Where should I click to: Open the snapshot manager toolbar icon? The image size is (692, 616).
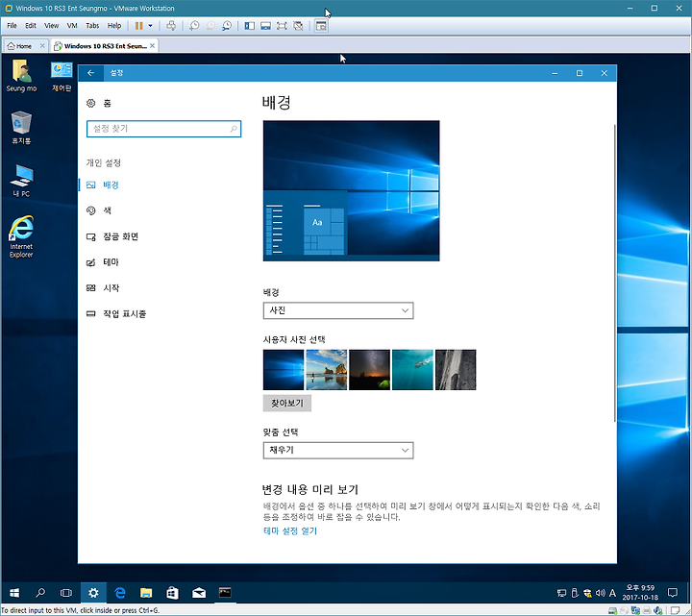pos(227,26)
